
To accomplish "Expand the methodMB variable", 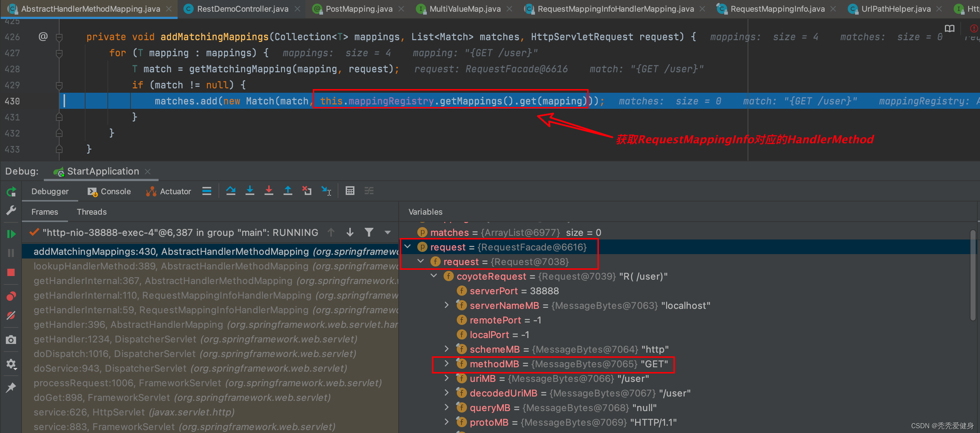I will click(x=447, y=363).
